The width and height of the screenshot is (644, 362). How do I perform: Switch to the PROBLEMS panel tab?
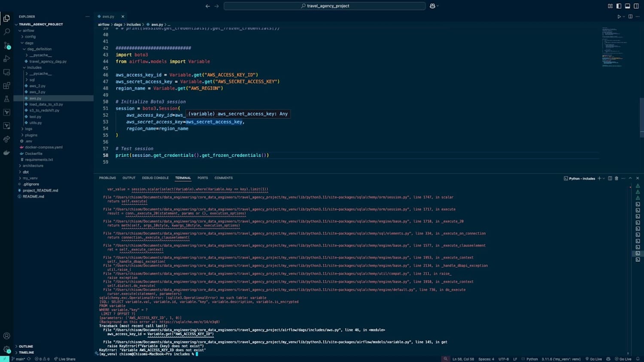point(107,178)
